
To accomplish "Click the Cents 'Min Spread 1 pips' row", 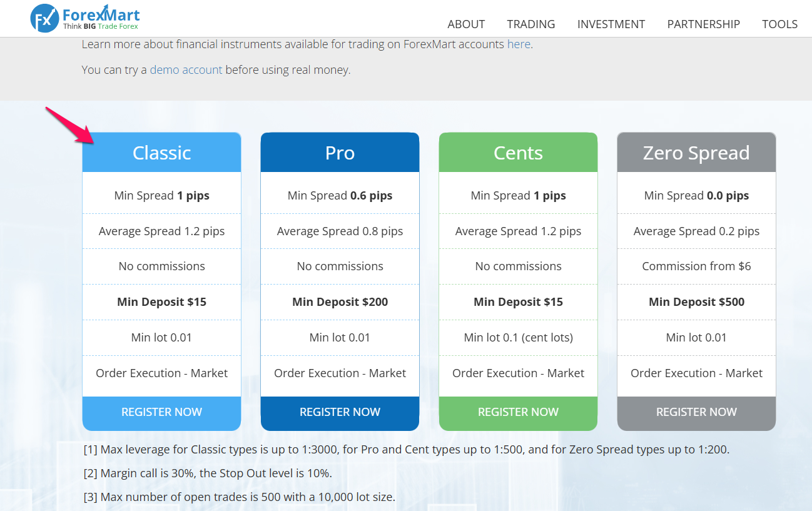I will (518, 196).
